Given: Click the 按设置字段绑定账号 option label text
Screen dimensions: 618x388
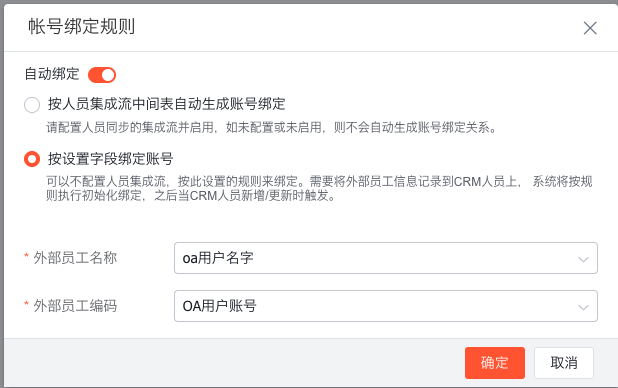Looking at the screenshot, I should click(110, 159).
